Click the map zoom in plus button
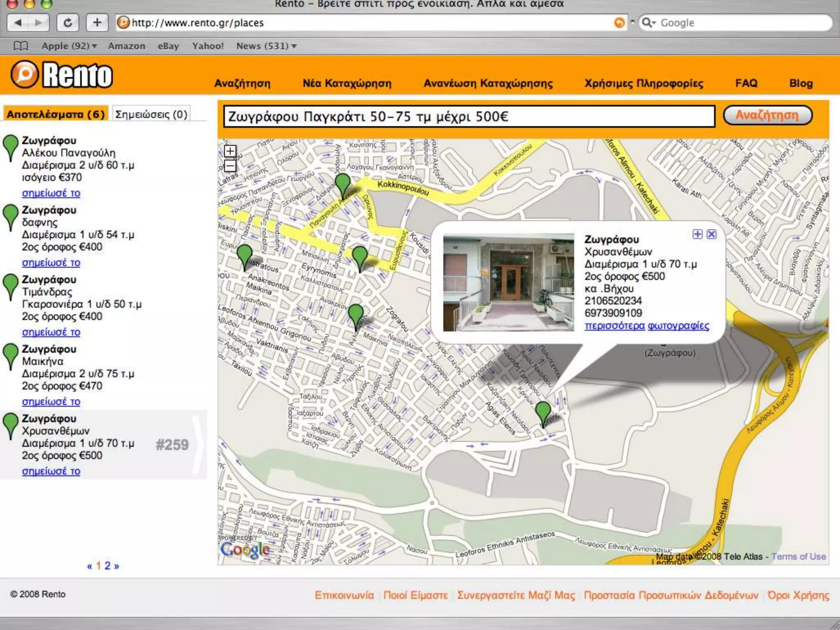This screenshot has height=630, width=840. (230, 151)
